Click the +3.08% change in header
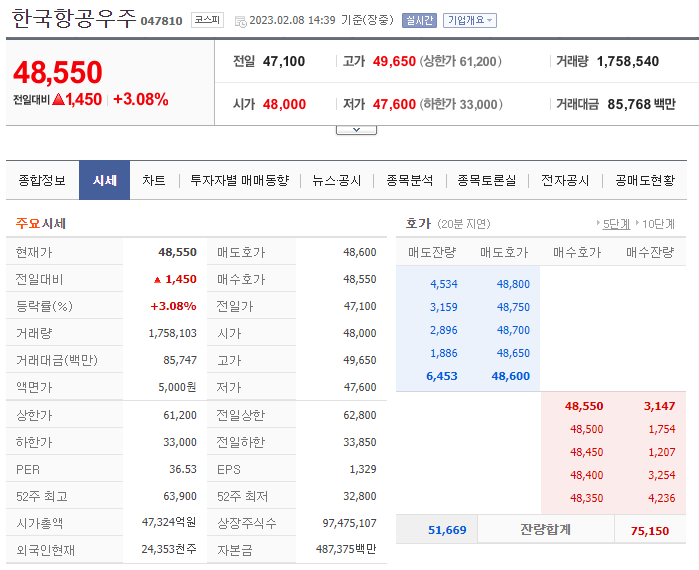This screenshot has height=570, width=699. pos(141,99)
